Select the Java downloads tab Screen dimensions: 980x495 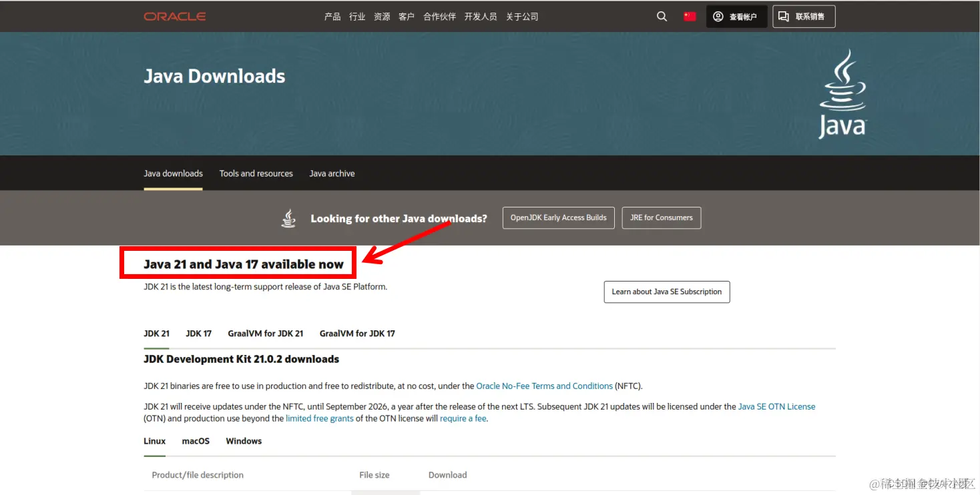pyautogui.click(x=173, y=173)
